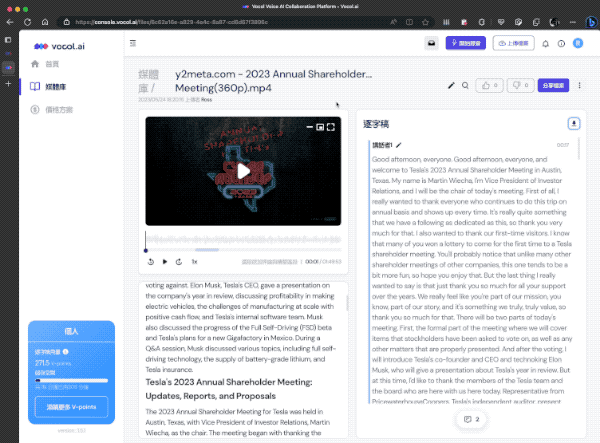Go back with the browser back arrow

click(x=10, y=22)
